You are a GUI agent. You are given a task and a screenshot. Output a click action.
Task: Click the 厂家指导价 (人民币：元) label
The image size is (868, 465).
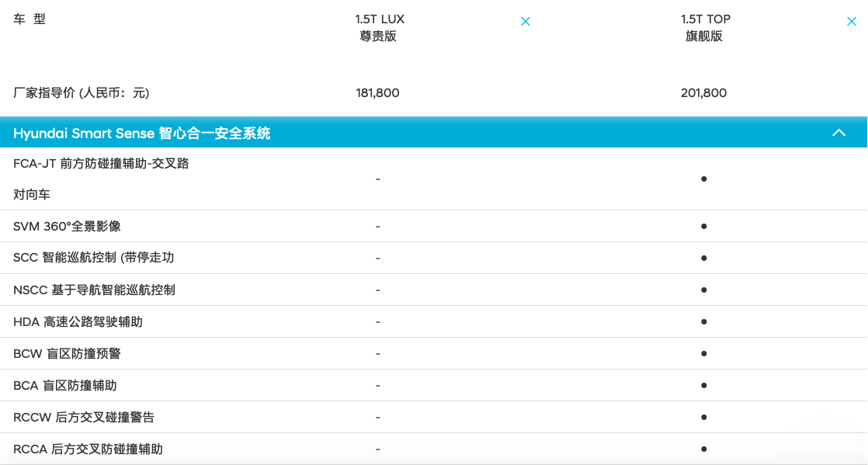(x=82, y=93)
